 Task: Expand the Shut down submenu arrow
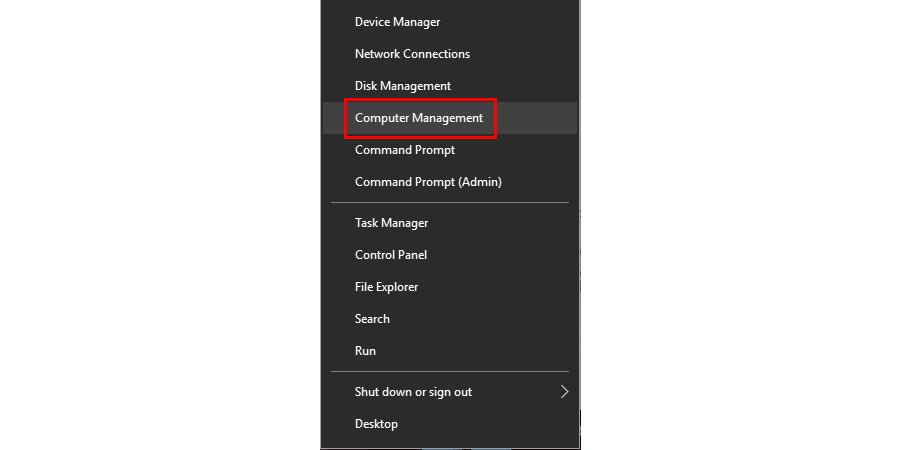[x=564, y=392]
